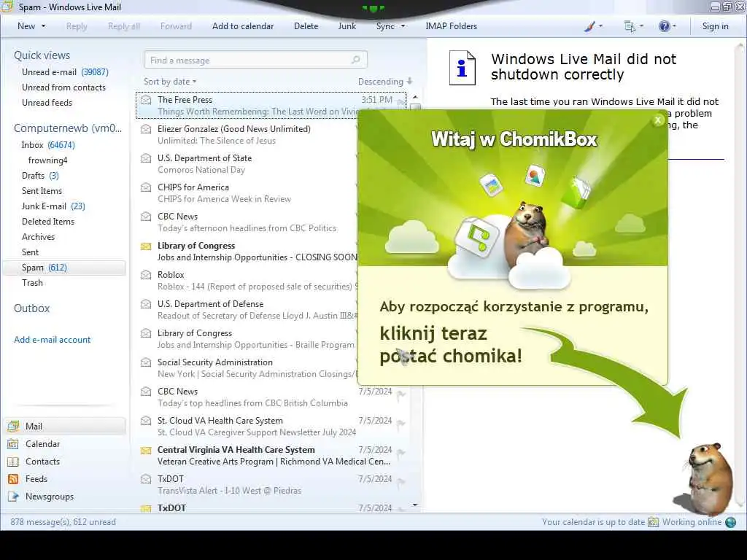Click in Find a message field
747x560 pixels.
pyautogui.click(x=255, y=60)
